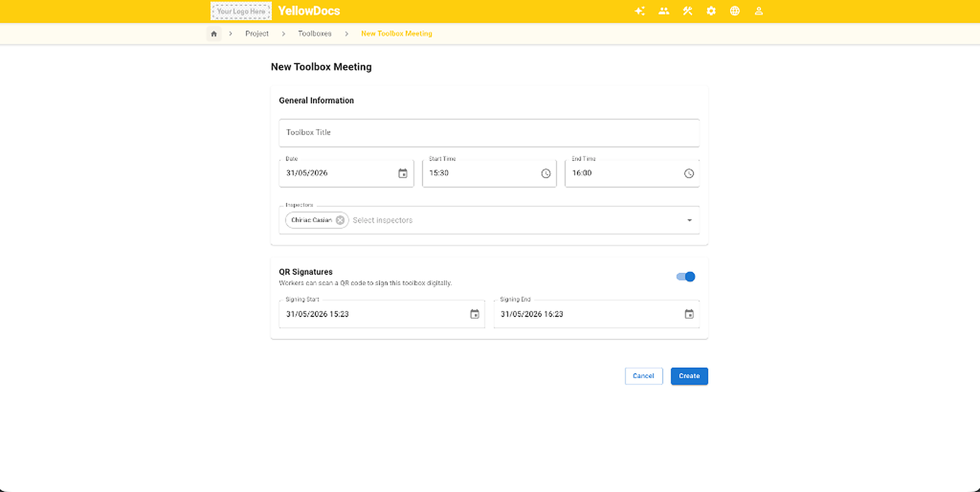Navigate to Project breadcrumb

tap(257, 34)
